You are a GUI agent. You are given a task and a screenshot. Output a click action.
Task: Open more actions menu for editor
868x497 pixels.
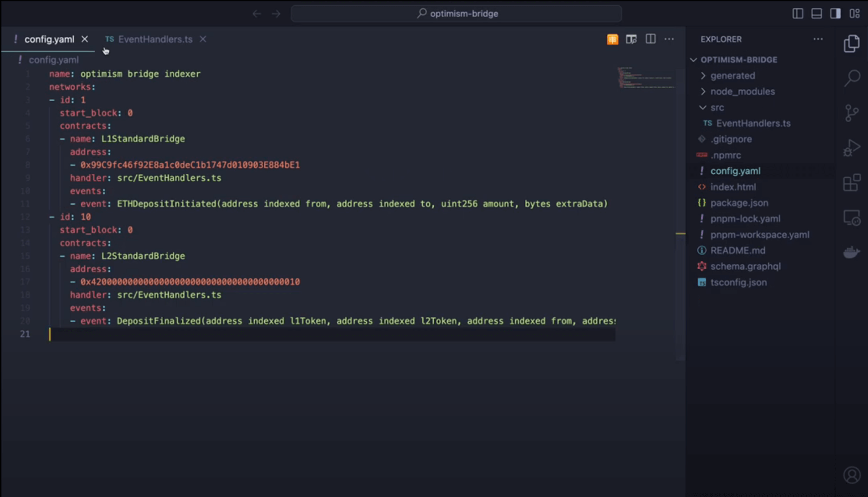coord(669,39)
